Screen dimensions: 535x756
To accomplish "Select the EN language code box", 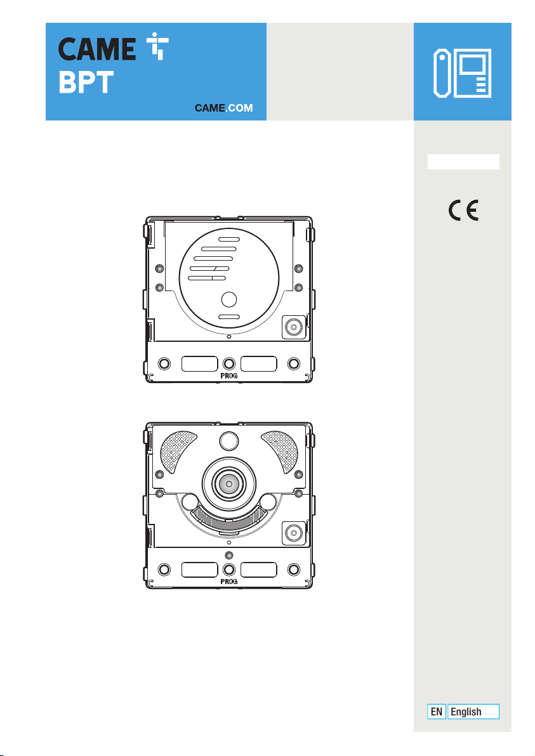I will point(436,712).
